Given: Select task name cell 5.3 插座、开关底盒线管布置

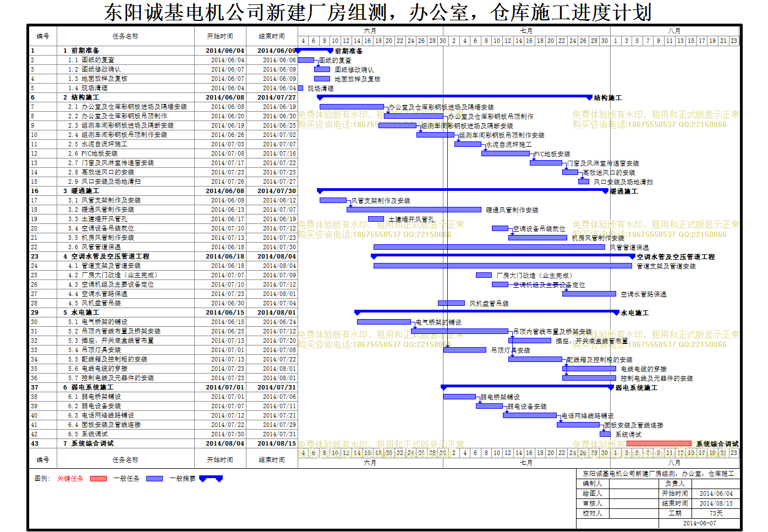Looking at the screenshot, I should pyautogui.click(x=125, y=341).
